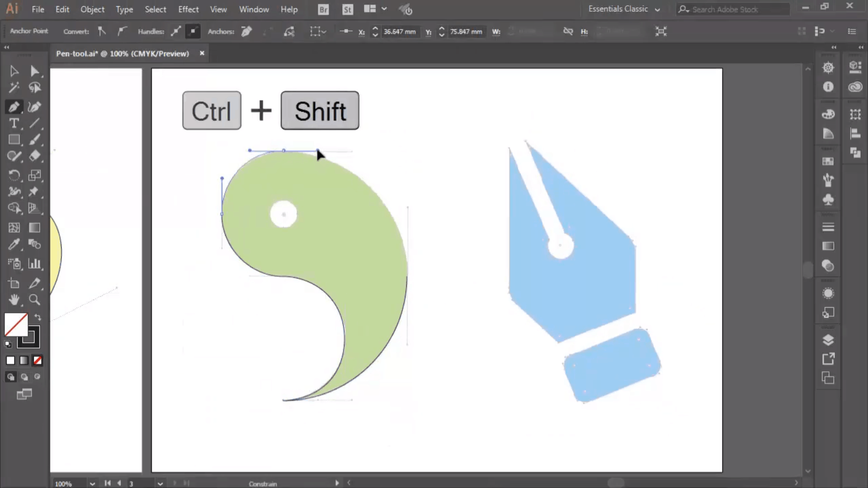Open the Layers panel icon
This screenshot has height=488, width=868.
(x=828, y=340)
